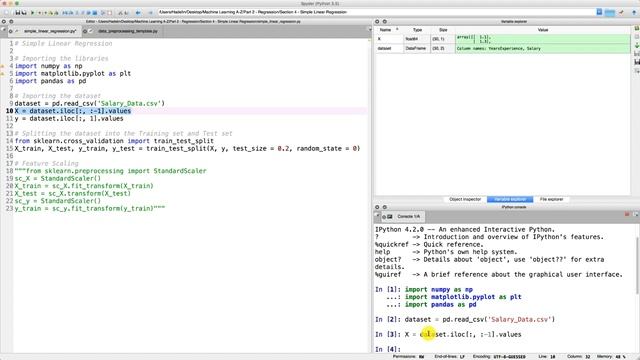
Task: Select dataset DataFrame row in Variable explorer
Action: tap(502, 48)
